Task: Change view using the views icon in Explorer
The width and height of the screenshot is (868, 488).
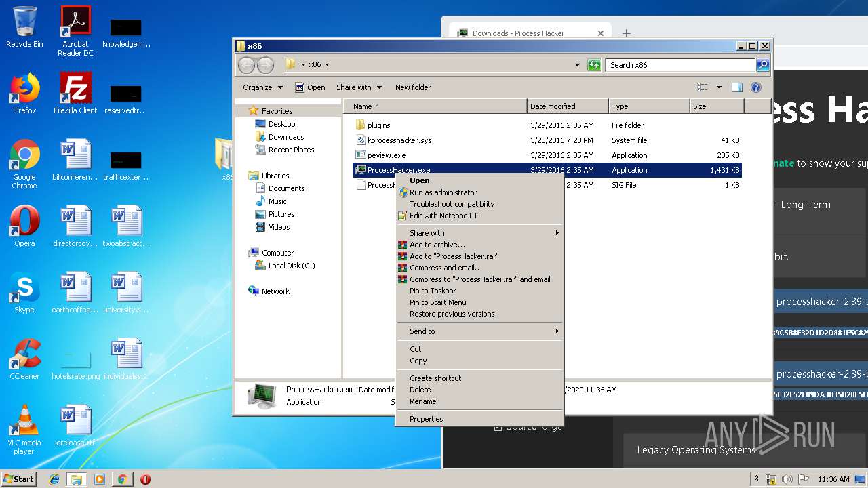Action: pyautogui.click(x=703, y=87)
